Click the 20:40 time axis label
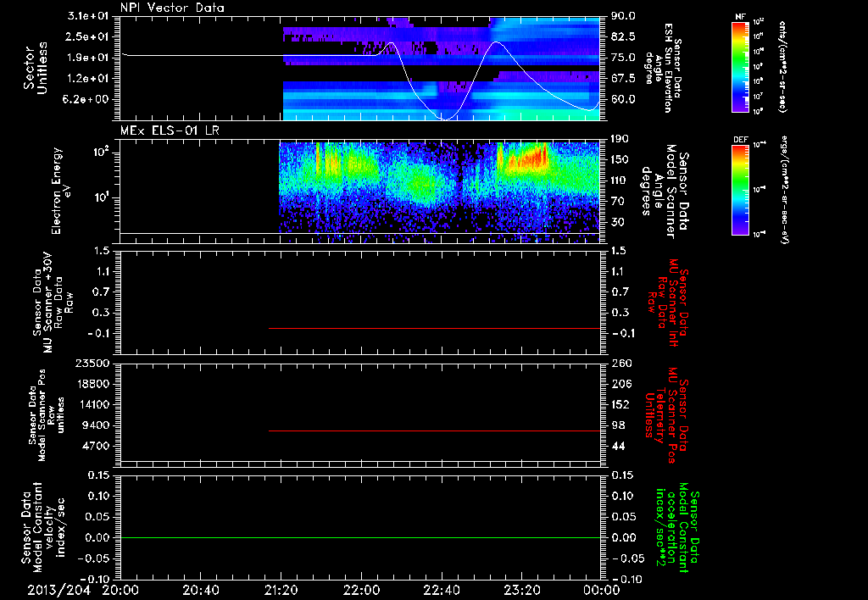The image size is (868, 600). [200, 590]
